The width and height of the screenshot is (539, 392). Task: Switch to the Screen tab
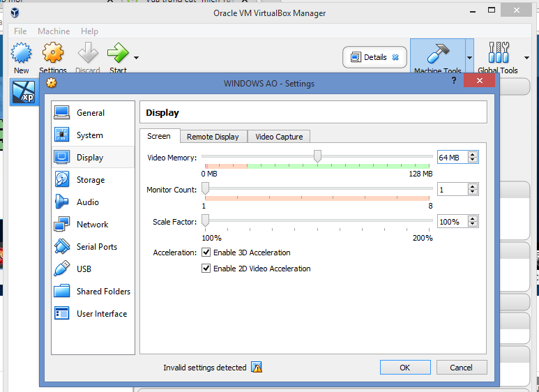point(159,136)
